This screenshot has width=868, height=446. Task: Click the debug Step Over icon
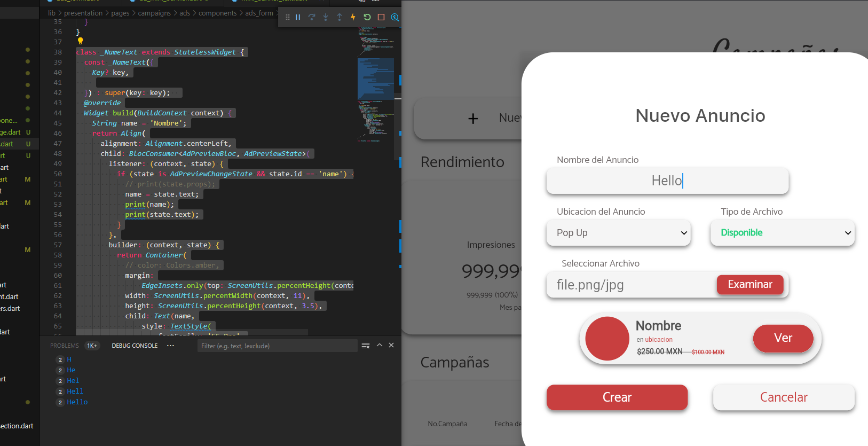[312, 17]
